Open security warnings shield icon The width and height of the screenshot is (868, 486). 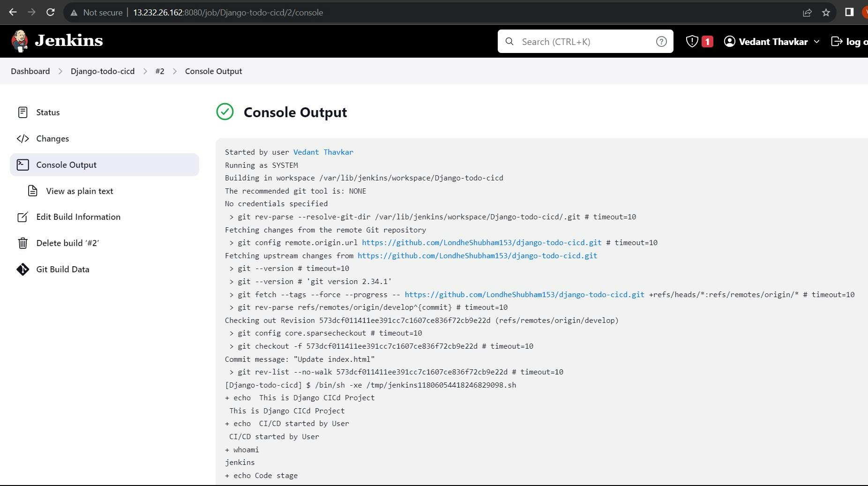[x=692, y=41]
